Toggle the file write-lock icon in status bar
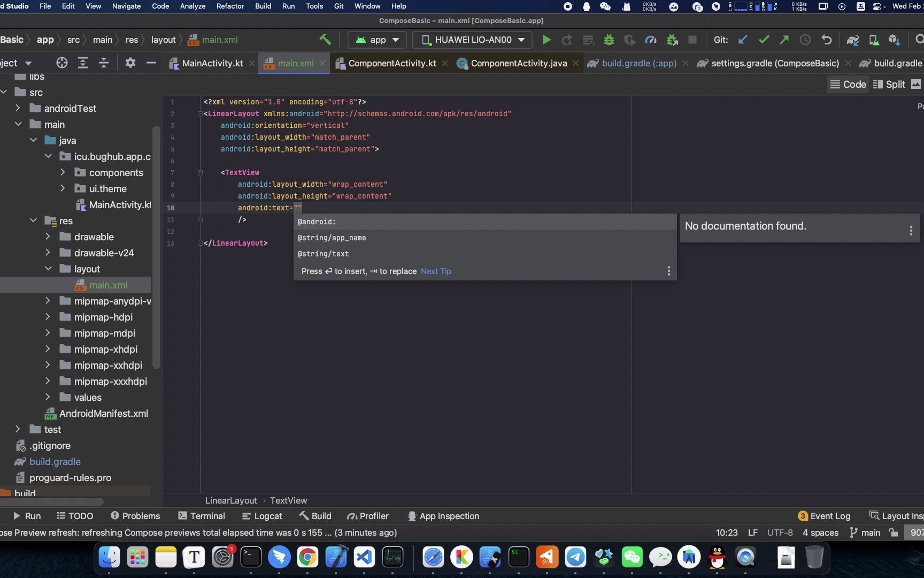 pyautogui.click(x=893, y=533)
